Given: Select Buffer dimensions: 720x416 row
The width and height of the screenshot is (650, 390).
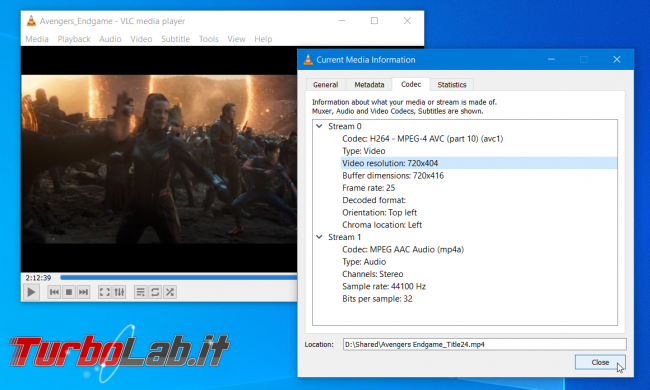Looking at the screenshot, I should click(393, 176).
